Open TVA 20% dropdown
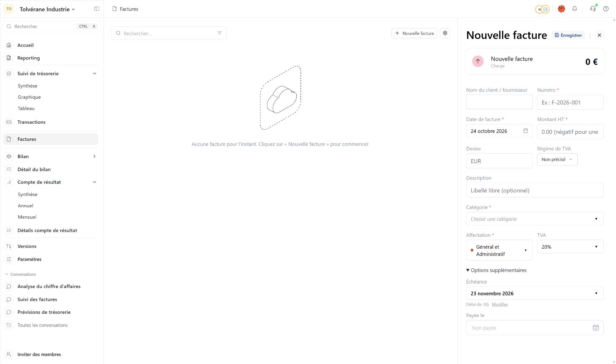The width and height of the screenshot is (616, 364). 570,247
